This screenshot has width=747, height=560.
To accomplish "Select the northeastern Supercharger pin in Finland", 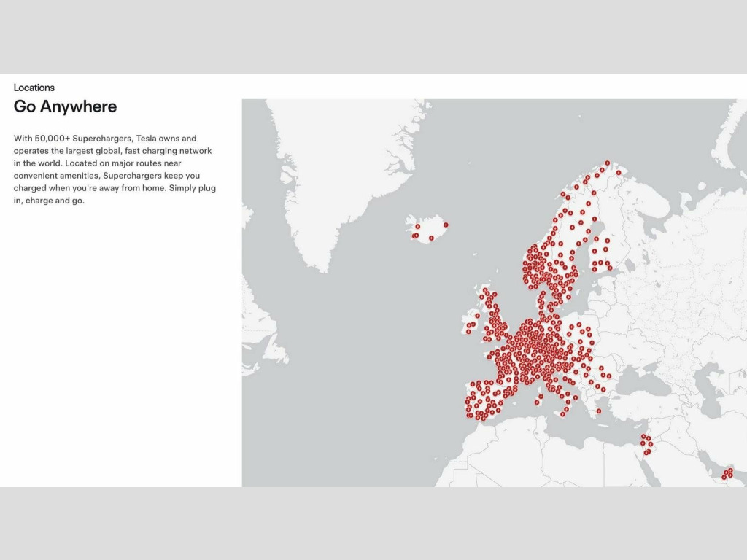I will 608,241.
